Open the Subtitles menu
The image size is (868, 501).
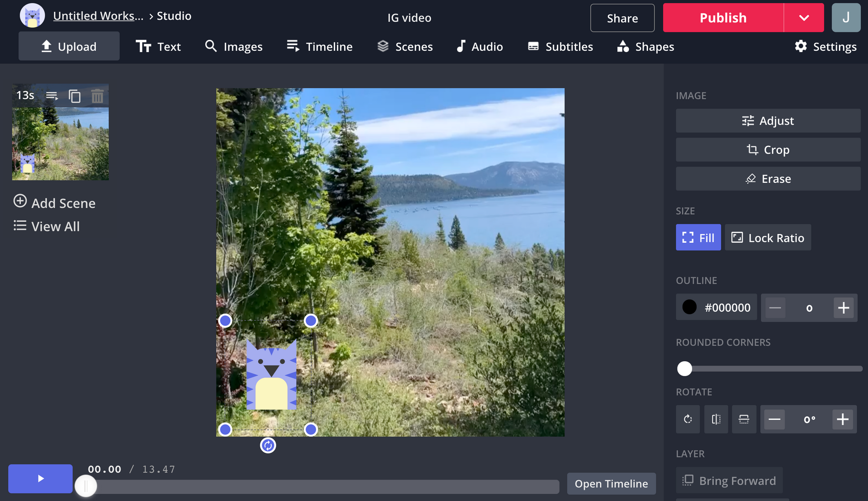click(560, 46)
